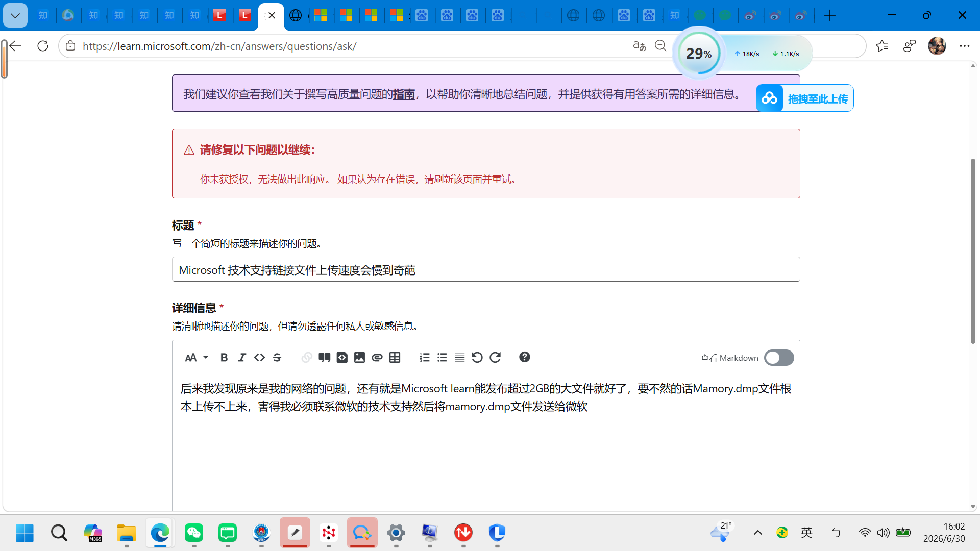Expand the tab actions chevron menu
980x551 pixels.
tap(15, 16)
